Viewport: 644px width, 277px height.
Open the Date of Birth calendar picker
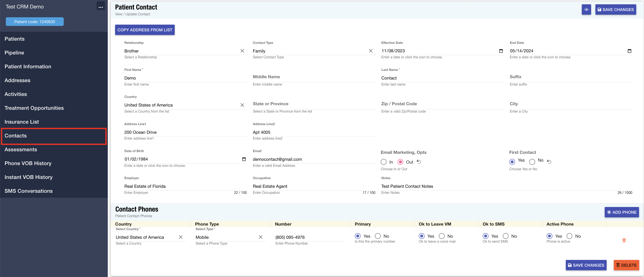[244, 159]
